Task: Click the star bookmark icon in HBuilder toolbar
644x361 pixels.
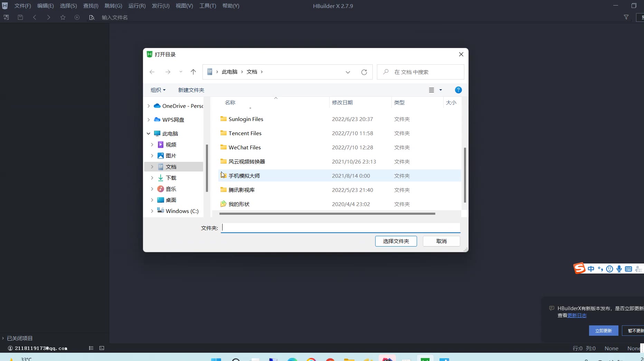Action: pyautogui.click(x=63, y=17)
